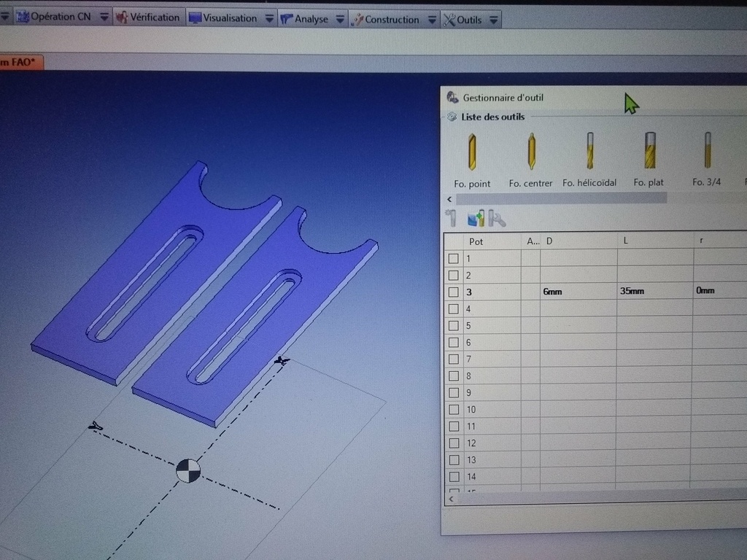747x560 pixels.
Task: Collapse the Liste des outils section
Action: (x=452, y=117)
